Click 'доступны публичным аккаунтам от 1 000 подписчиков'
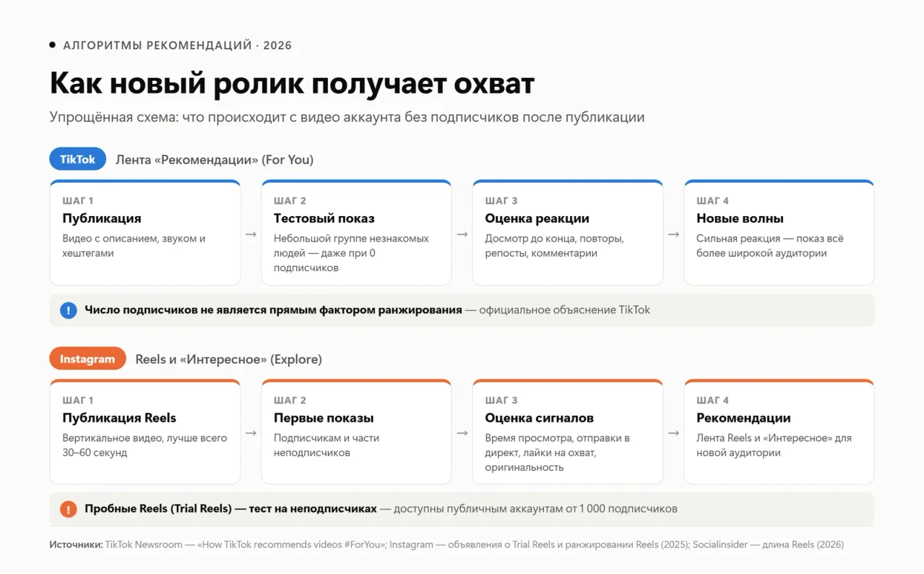This screenshot has height=574, width=924. [x=535, y=509]
